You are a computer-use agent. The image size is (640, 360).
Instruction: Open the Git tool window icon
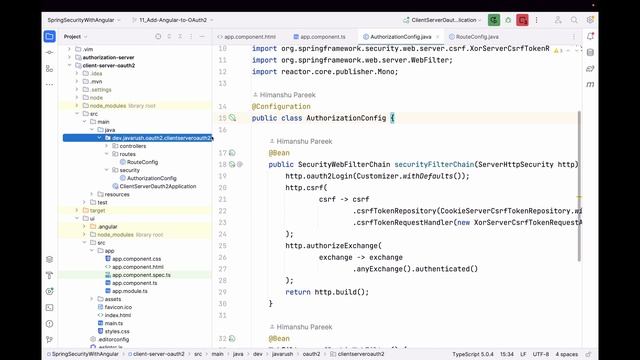(49, 340)
